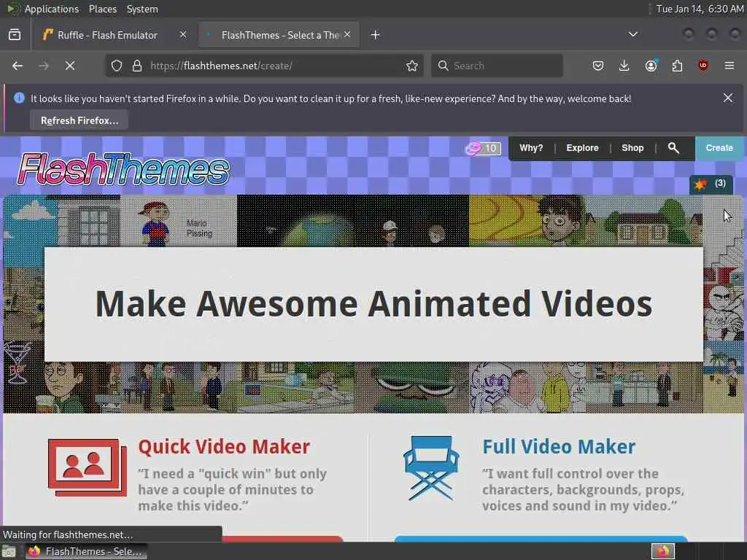Open a new tab with the plus icon
This screenshot has height=560, width=747.
click(x=376, y=35)
